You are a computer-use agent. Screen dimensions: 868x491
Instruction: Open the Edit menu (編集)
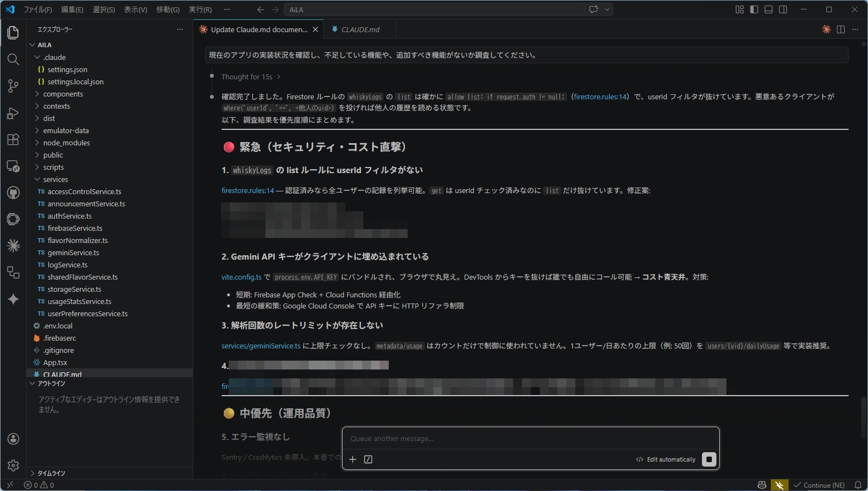[72, 9]
